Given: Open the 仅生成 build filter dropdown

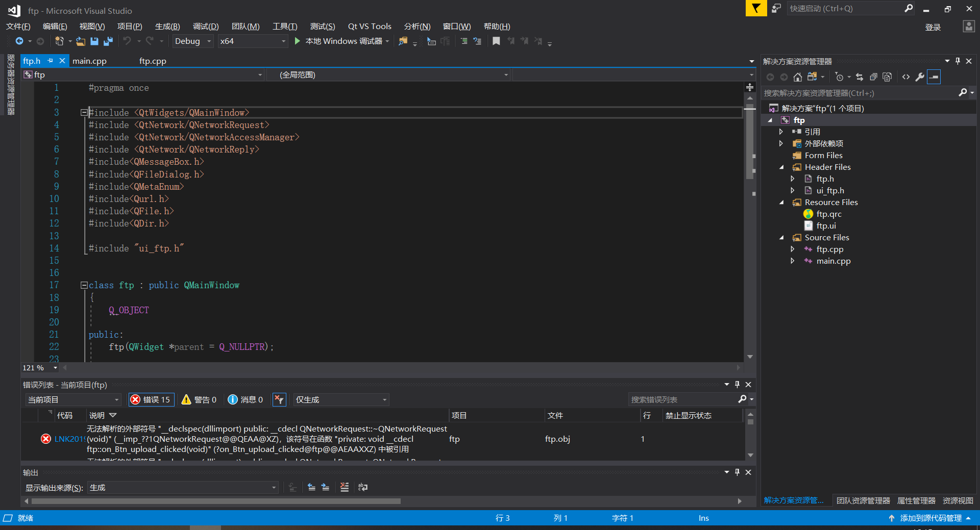Looking at the screenshot, I should point(341,399).
